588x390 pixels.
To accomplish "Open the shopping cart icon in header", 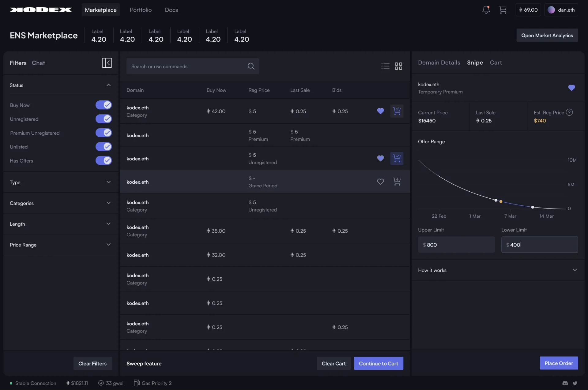I will 503,10.
